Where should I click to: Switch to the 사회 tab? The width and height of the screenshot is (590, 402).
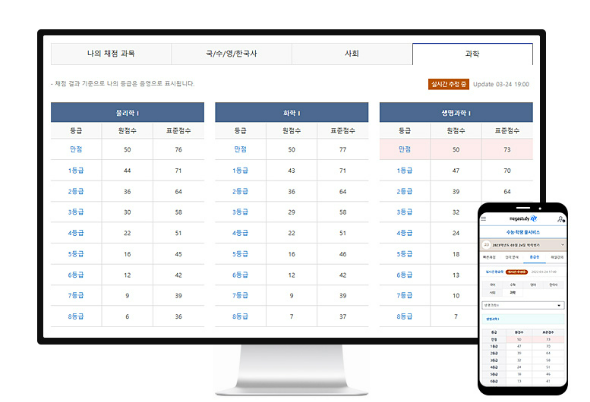352,54
